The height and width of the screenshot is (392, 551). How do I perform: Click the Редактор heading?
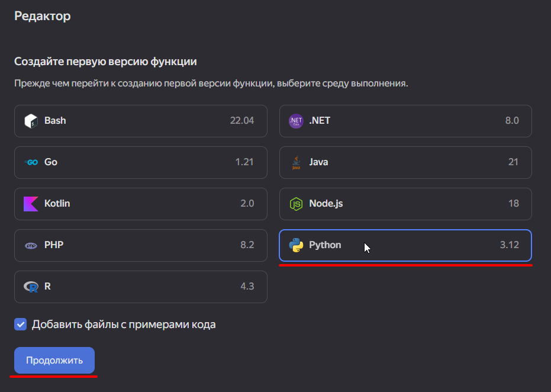point(43,16)
